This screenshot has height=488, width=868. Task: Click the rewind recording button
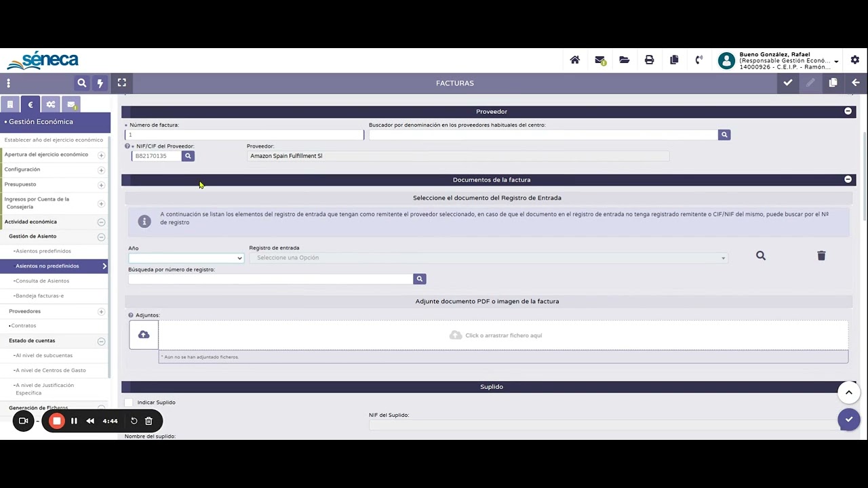pos(90,421)
